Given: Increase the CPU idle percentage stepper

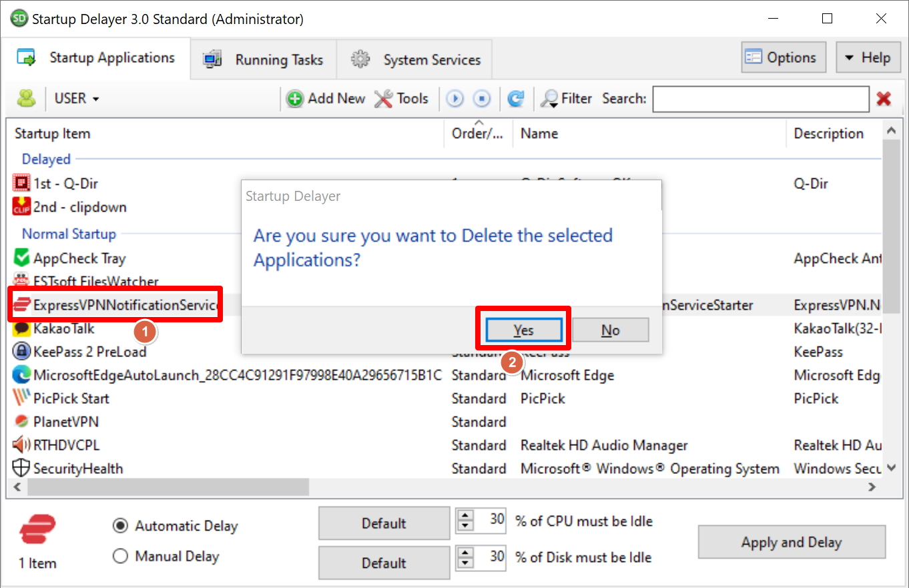Looking at the screenshot, I should pyautogui.click(x=465, y=514).
